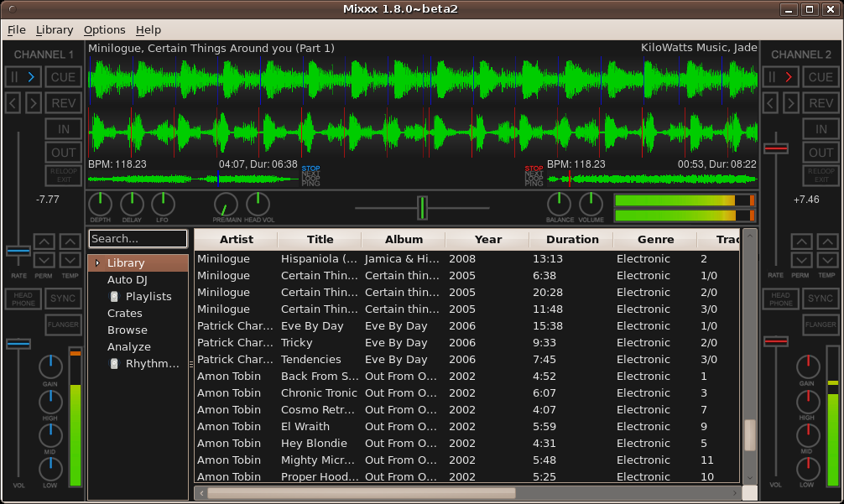Click Channel 1 HIGH EQ knob
The width and height of the screenshot is (844, 504).
click(50, 402)
